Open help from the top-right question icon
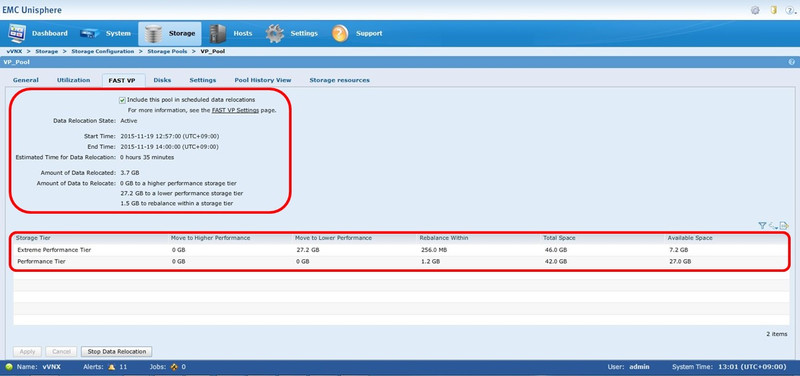Image resolution: width=800 pixels, height=376 pixels. (791, 10)
